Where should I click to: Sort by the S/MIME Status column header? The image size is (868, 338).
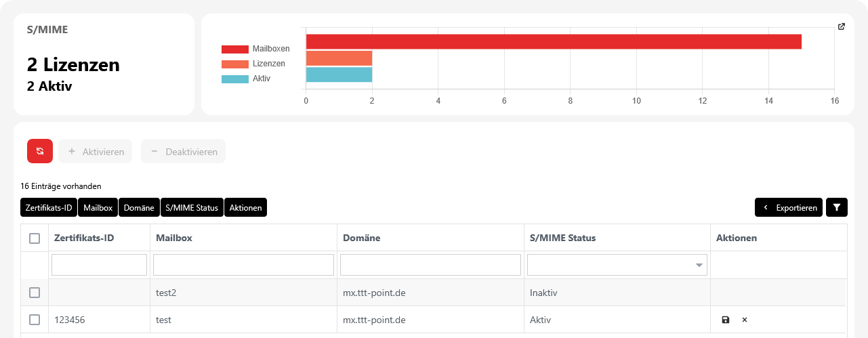pyautogui.click(x=562, y=238)
